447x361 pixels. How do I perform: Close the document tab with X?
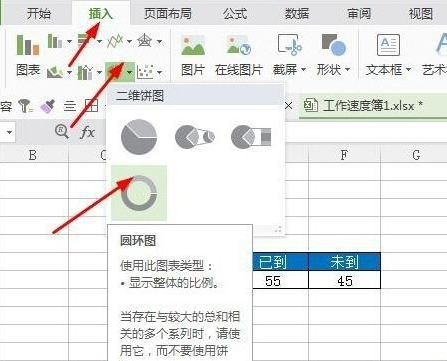tap(289, 106)
